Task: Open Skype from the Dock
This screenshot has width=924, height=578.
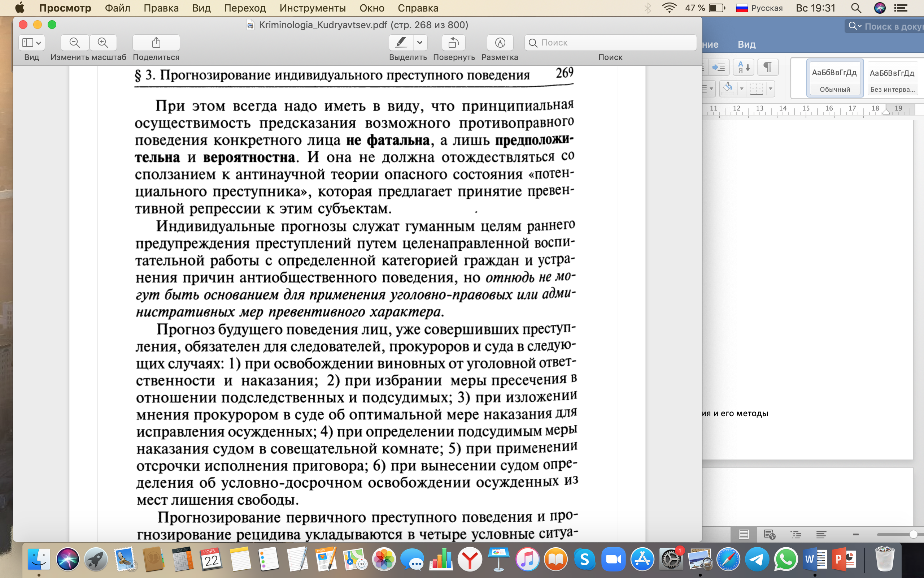Action: click(585, 559)
